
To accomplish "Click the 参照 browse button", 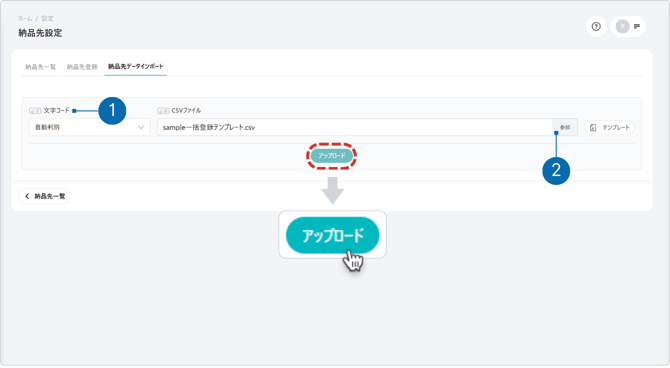I will [x=565, y=127].
